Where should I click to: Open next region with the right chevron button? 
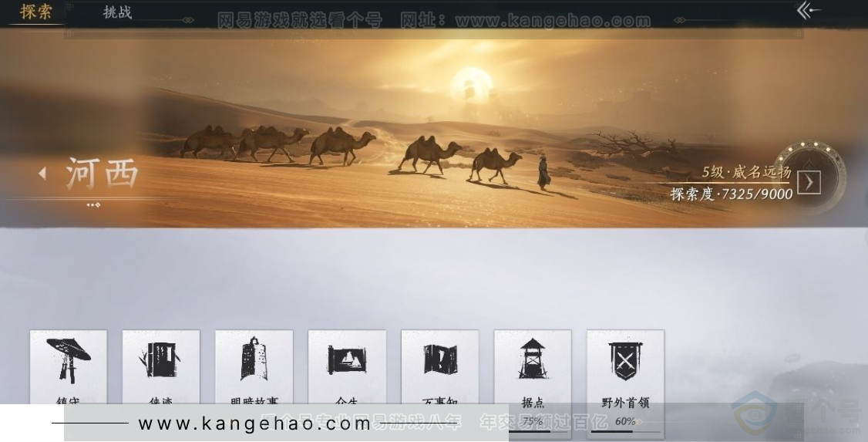(809, 182)
